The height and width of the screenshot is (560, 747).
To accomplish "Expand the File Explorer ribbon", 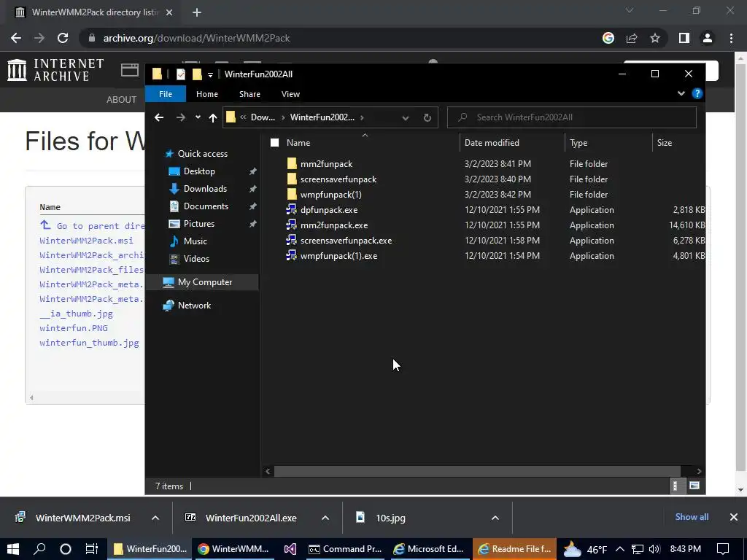I will (x=681, y=94).
